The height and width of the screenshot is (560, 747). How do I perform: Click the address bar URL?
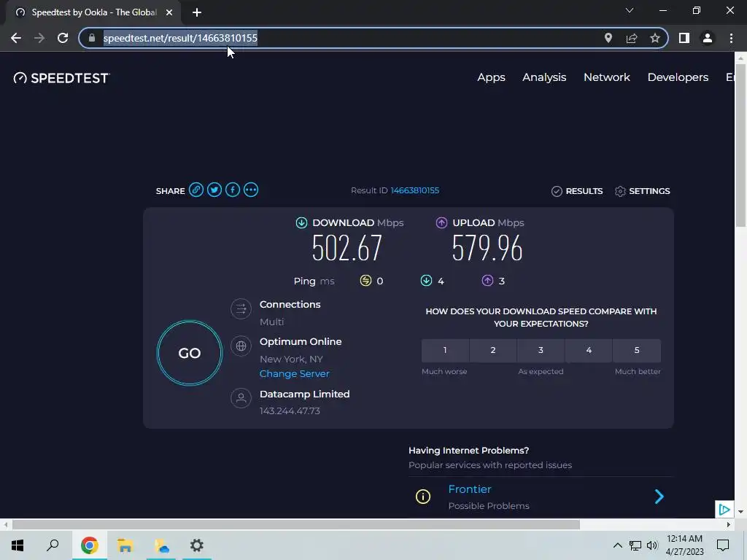(180, 38)
